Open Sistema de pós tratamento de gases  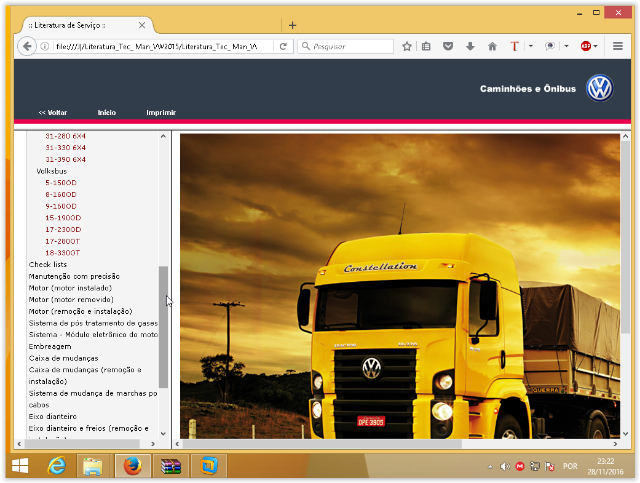(x=93, y=323)
